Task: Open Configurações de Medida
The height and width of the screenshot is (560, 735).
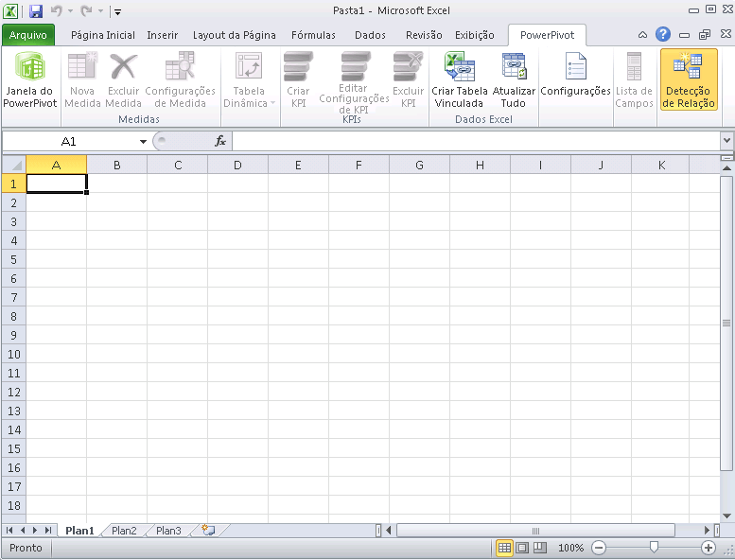Action: click(180, 79)
